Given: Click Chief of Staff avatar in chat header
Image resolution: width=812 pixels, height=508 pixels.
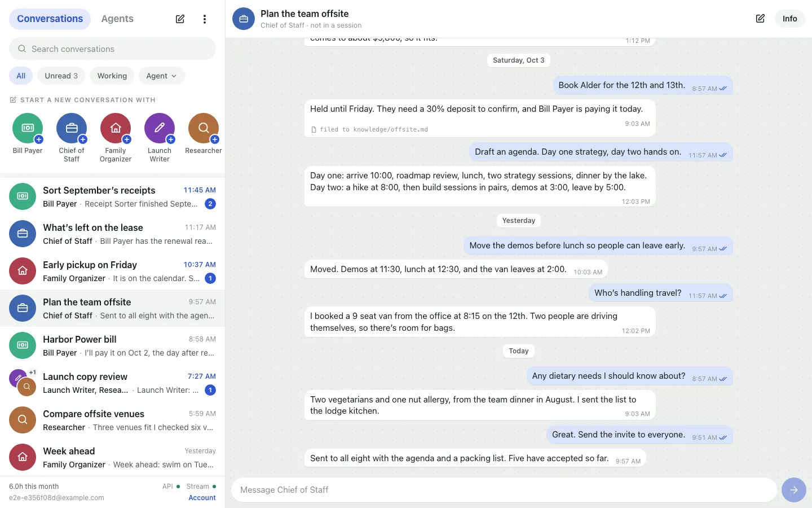Looking at the screenshot, I should coord(244,19).
